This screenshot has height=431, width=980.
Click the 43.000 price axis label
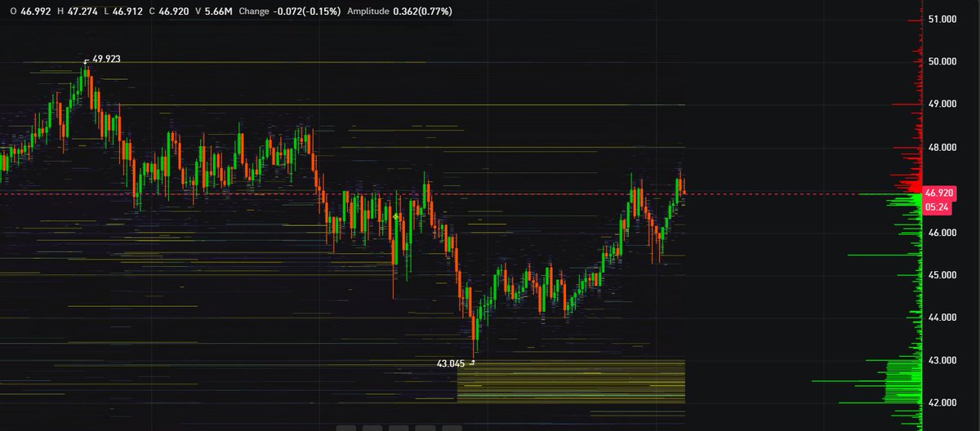pyautogui.click(x=942, y=360)
